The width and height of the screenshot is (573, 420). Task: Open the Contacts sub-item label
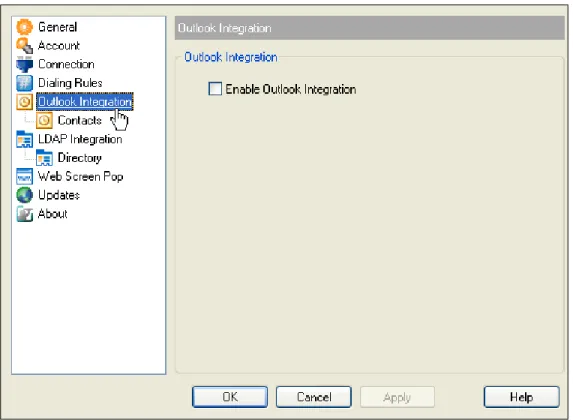[x=80, y=120]
